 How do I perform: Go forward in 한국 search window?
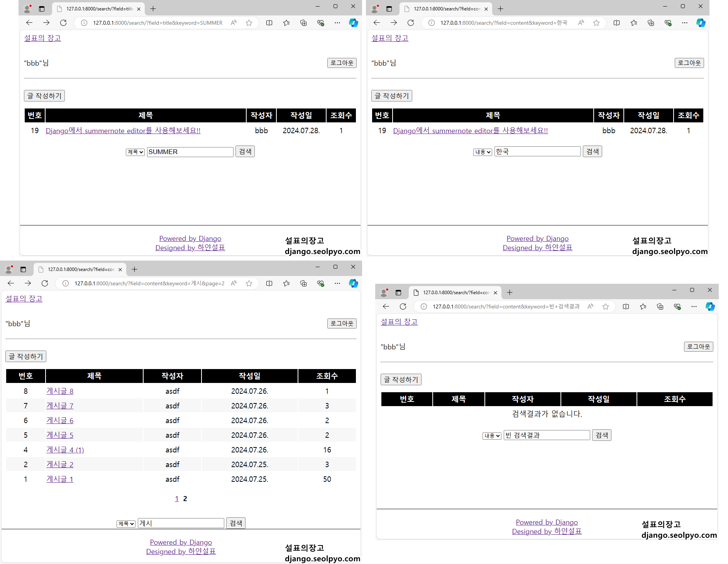click(x=394, y=23)
